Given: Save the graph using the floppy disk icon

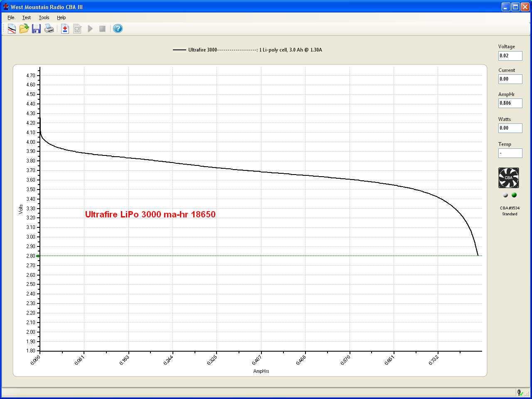Looking at the screenshot, I should click(37, 29).
